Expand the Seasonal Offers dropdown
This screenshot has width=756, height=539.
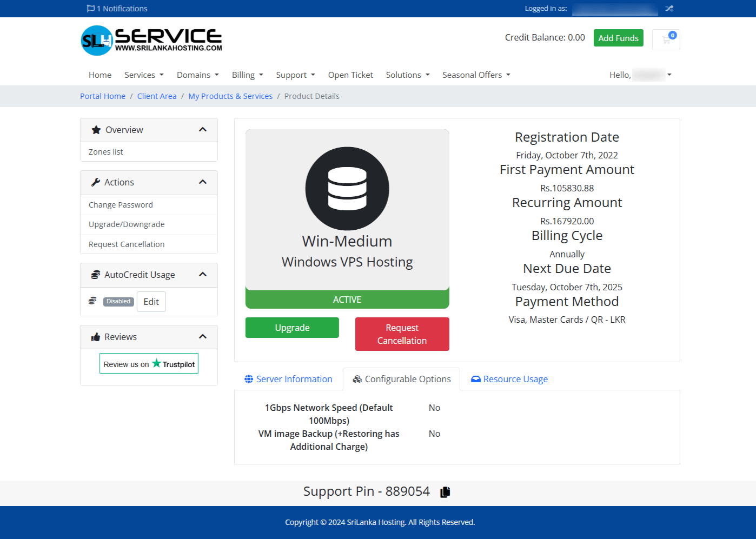coord(476,75)
